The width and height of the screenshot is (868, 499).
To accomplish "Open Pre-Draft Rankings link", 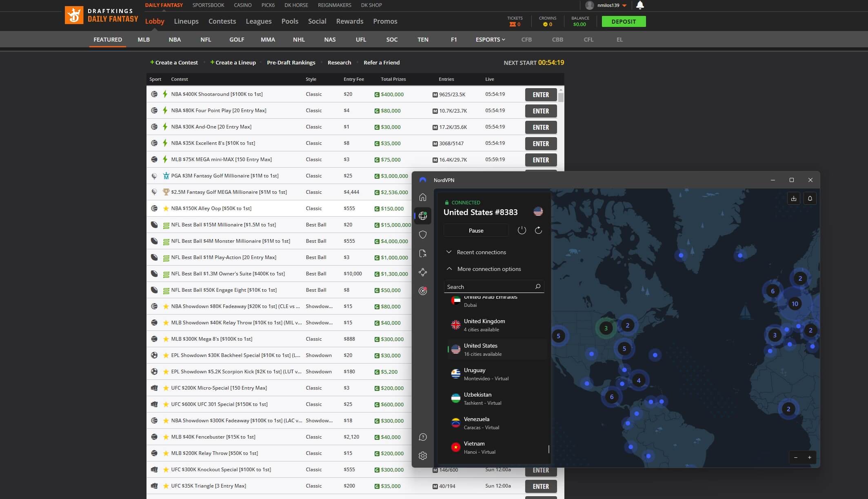I will pos(291,62).
